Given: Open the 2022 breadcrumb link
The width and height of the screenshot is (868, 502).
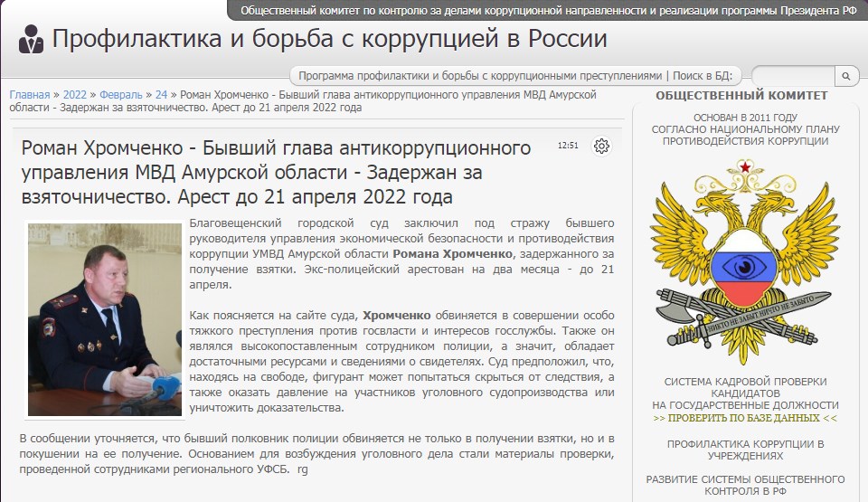Looking at the screenshot, I should click(75, 95).
